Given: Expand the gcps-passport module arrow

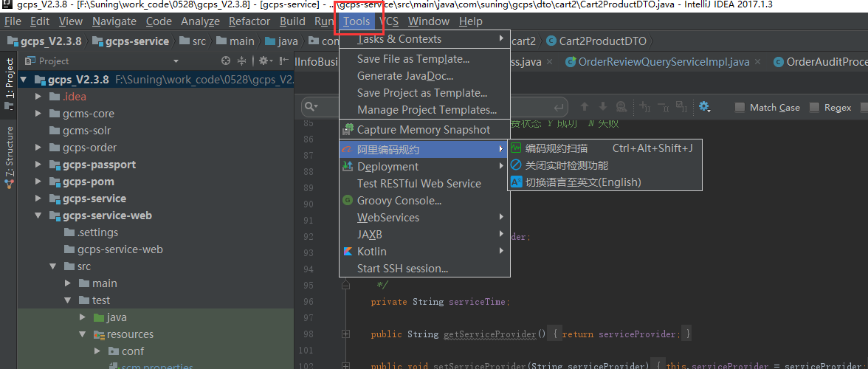Looking at the screenshot, I should (38, 165).
